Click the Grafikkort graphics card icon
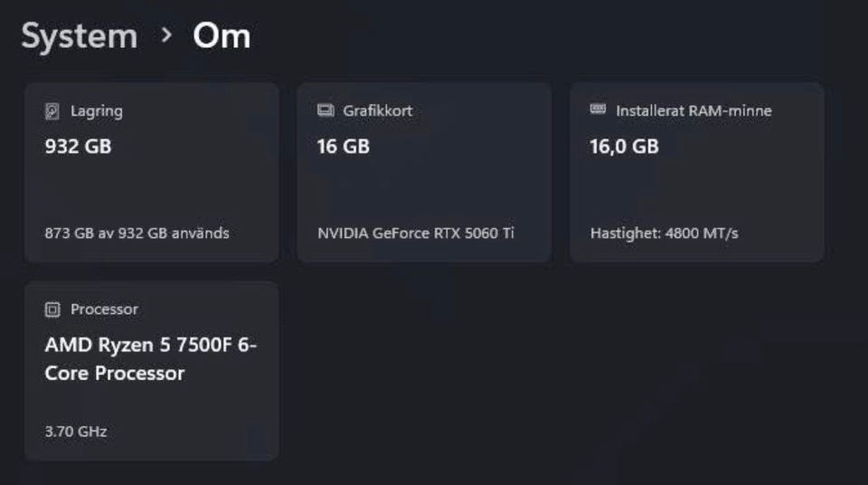Screen dimensions: 868x485 pyautogui.click(x=325, y=110)
